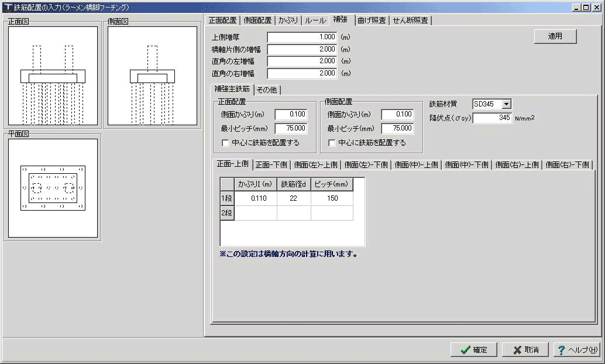Open the せん断照査 tab
Viewport: 605px width, 364px height.
point(411,20)
